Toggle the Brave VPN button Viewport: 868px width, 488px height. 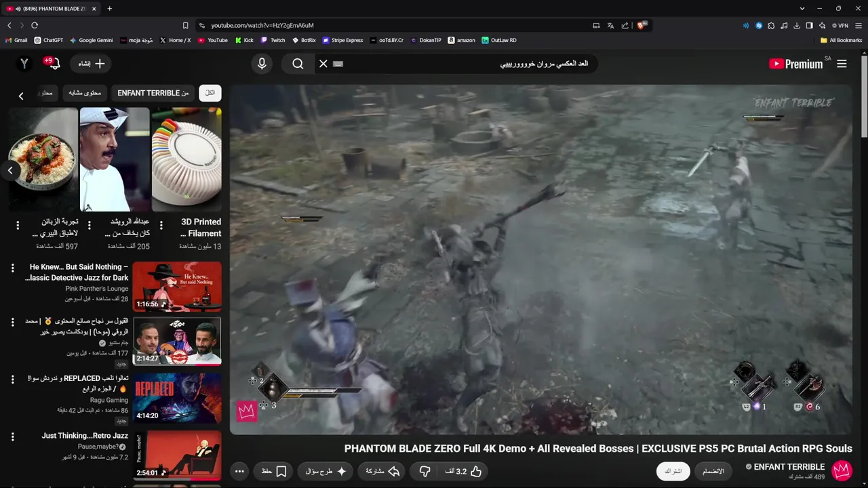point(840,26)
